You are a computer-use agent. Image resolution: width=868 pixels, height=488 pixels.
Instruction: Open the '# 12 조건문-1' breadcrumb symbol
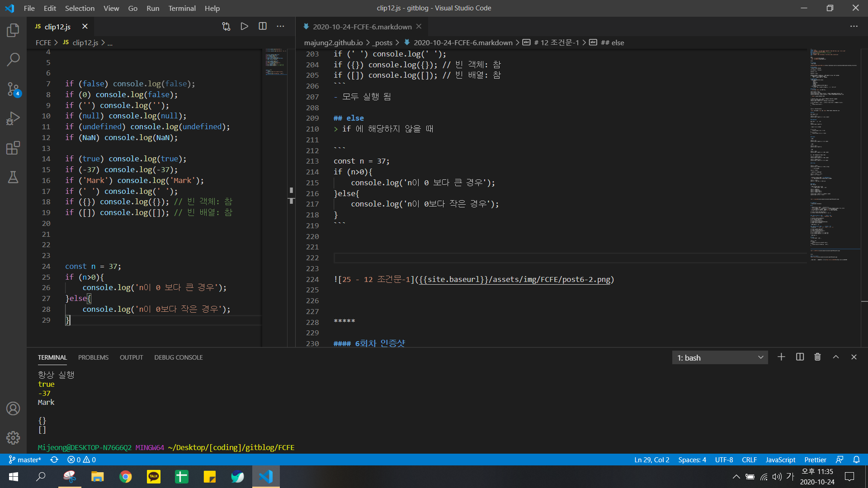click(x=551, y=42)
